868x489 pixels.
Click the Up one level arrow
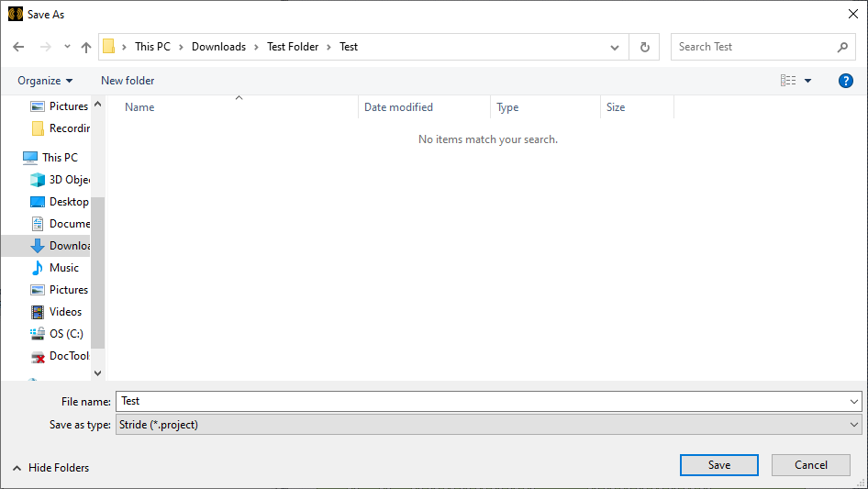(x=86, y=47)
